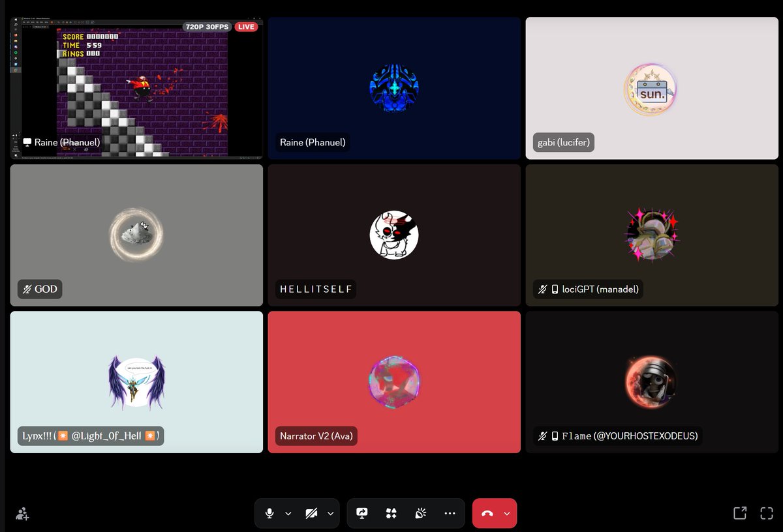
Task: Click the Flame (@YOURHOSTEXODEUS) name text
Action: [630, 436]
